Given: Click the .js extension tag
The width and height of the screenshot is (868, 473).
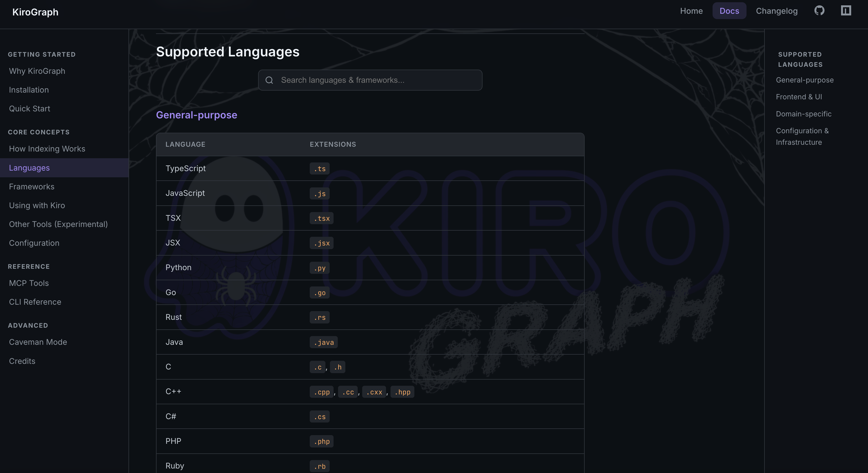Looking at the screenshot, I should pyautogui.click(x=320, y=194).
